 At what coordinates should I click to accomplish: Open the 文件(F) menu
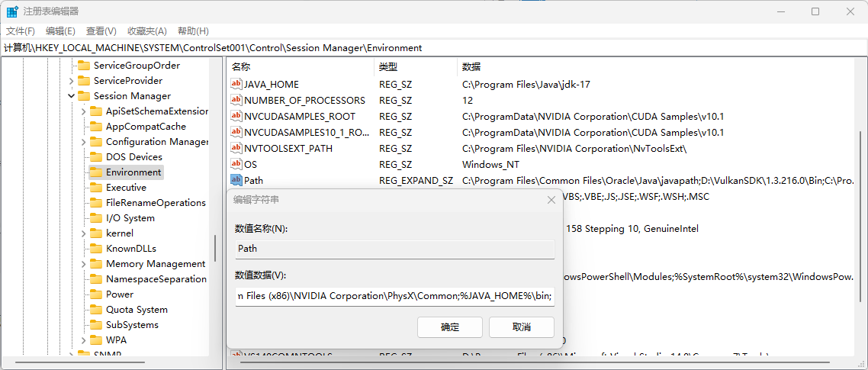21,31
